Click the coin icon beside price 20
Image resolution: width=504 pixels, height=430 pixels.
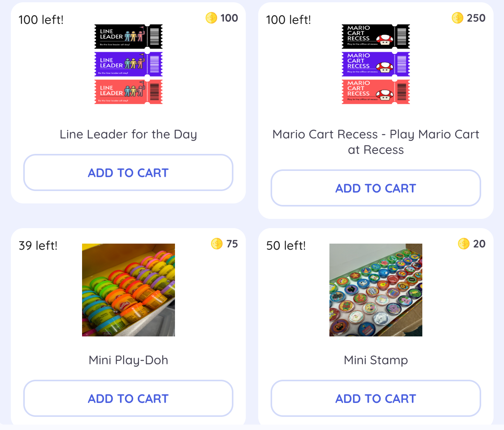click(464, 244)
